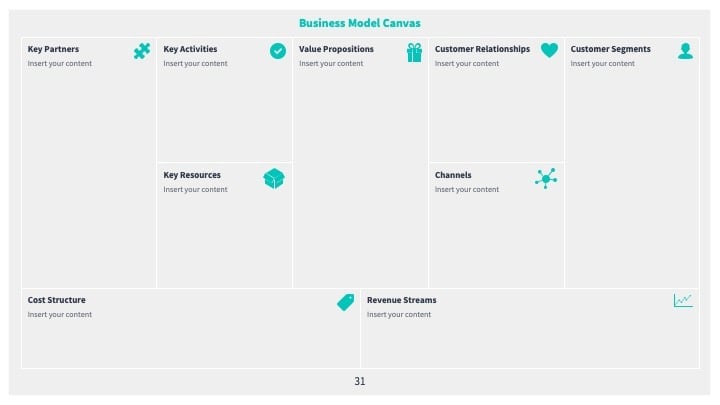Select the line chart icon in Revenue Streams

tap(683, 301)
